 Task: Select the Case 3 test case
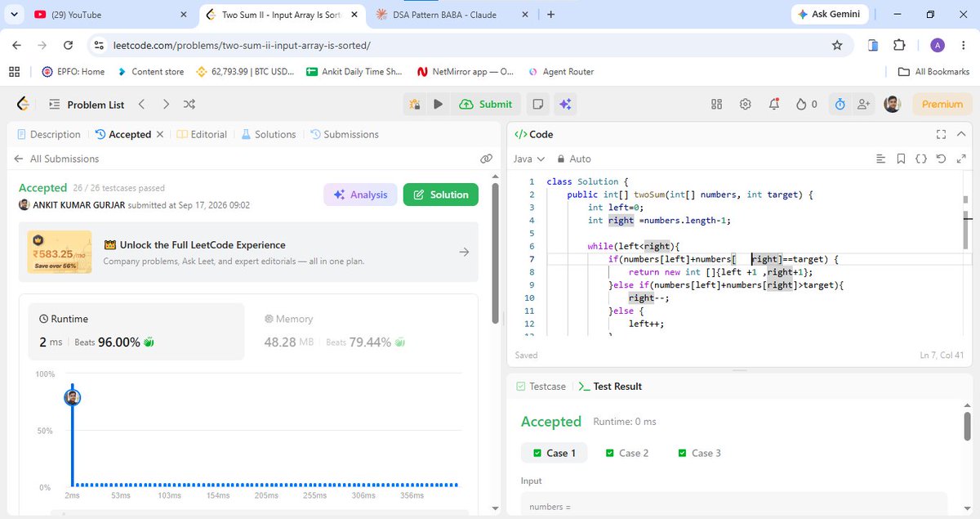click(x=699, y=453)
